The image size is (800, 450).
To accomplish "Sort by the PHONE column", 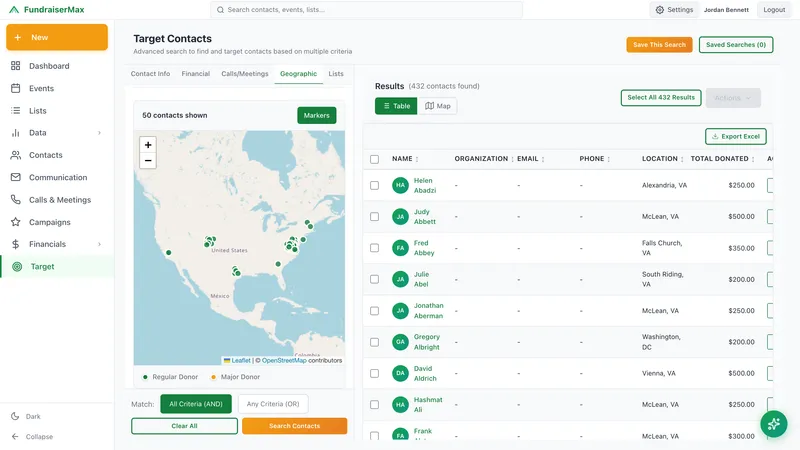I will click(x=595, y=159).
